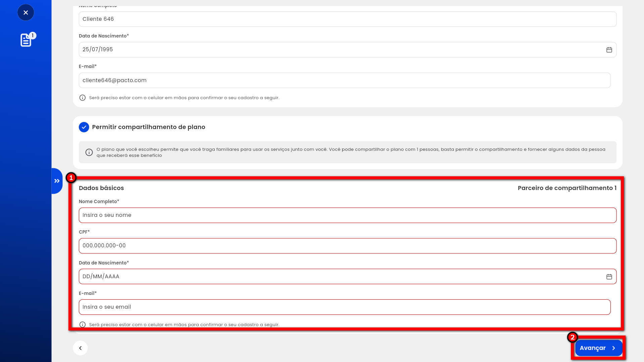644x362 pixels.
Task: Click 'Parceiro de compartilhamento 1' heading
Action: click(567, 188)
